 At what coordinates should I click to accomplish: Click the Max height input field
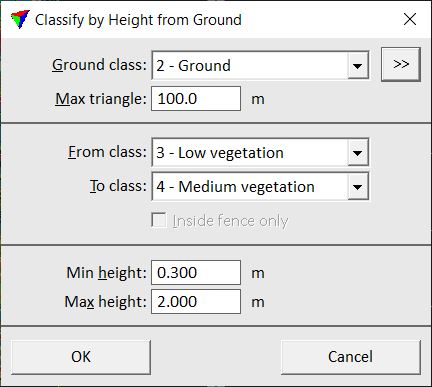(x=196, y=302)
